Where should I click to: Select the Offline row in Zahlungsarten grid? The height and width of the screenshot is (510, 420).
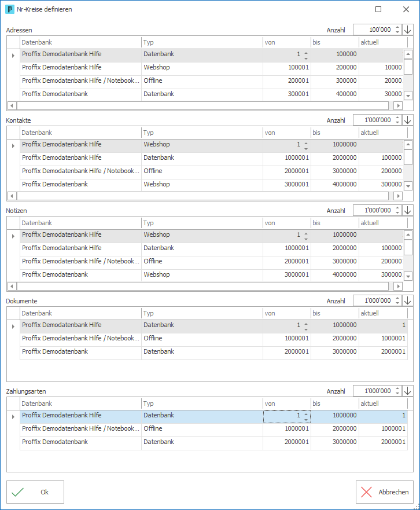(x=213, y=429)
